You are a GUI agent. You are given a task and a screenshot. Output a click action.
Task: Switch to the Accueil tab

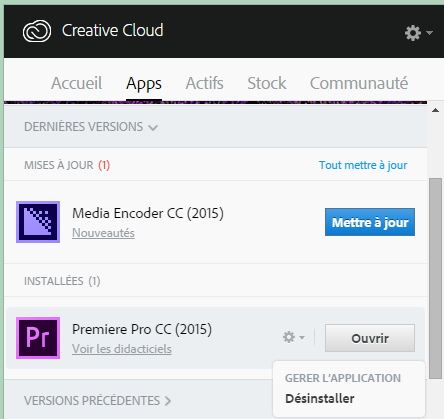(x=77, y=83)
